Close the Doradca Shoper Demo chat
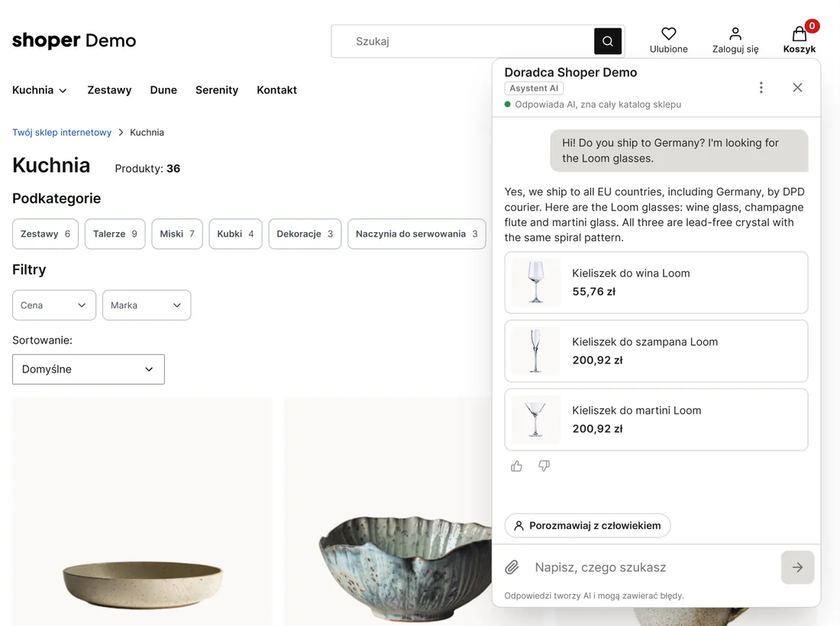 pyautogui.click(x=798, y=87)
